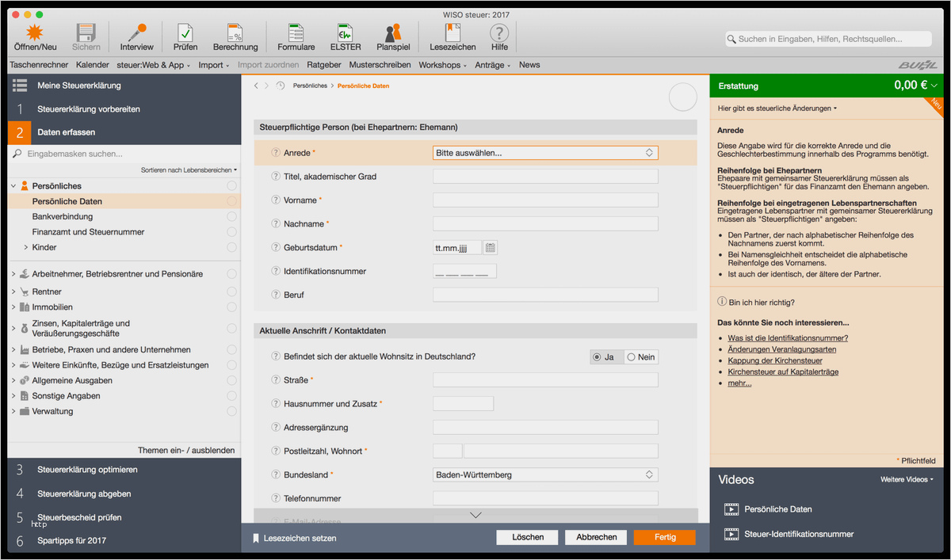Open the Musterschreiben menu item

(380, 65)
